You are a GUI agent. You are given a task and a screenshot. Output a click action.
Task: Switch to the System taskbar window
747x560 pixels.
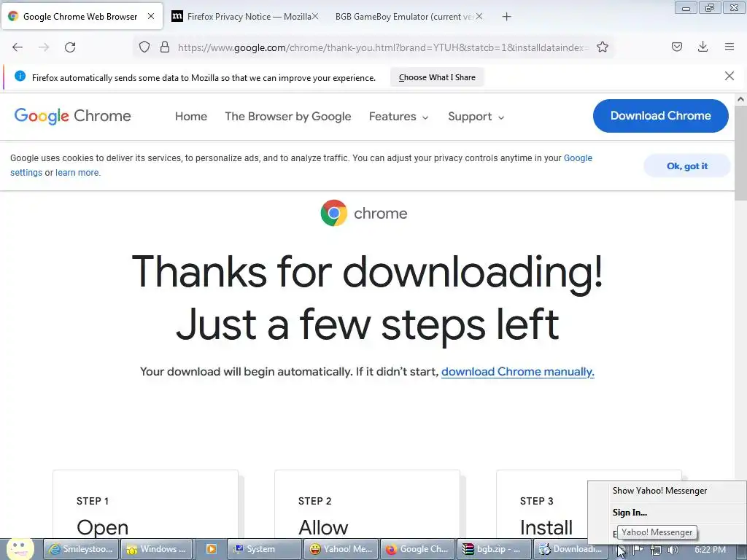coord(264,549)
